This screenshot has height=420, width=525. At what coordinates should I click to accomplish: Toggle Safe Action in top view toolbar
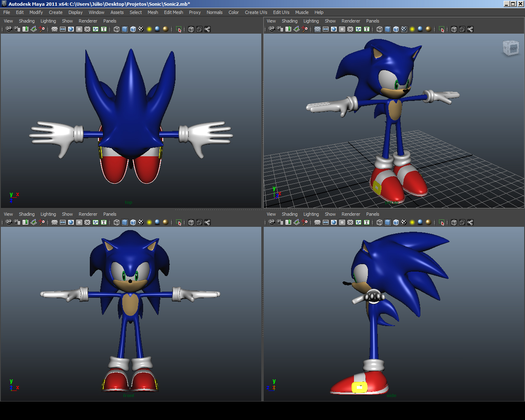(96, 29)
